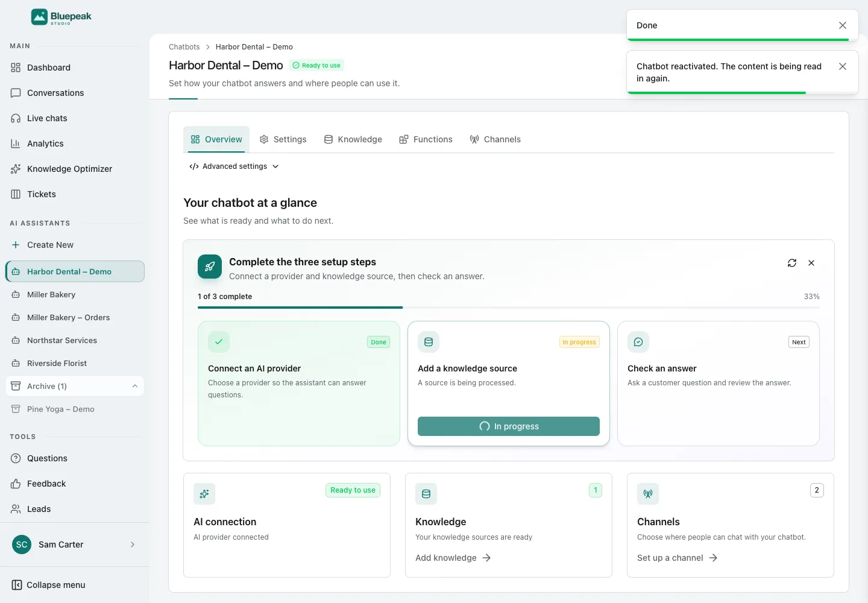Click the Ready to use status badge in header
The height and width of the screenshot is (603, 868).
(x=316, y=65)
